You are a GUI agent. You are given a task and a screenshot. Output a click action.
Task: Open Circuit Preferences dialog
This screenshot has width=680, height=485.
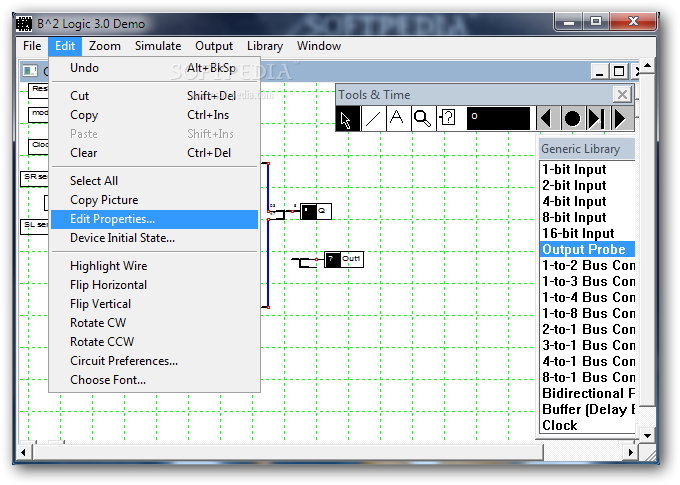pos(154,361)
